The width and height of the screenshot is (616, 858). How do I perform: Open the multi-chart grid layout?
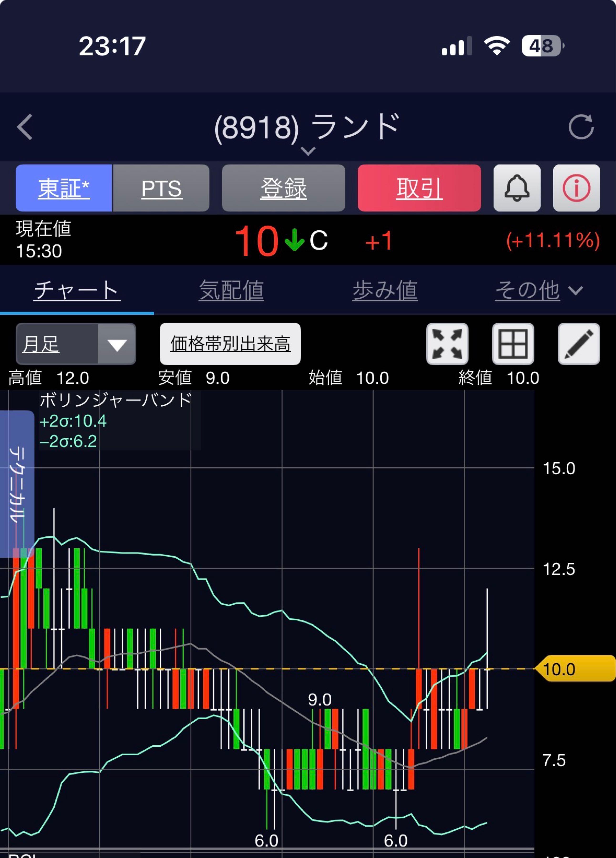(x=513, y=344)
